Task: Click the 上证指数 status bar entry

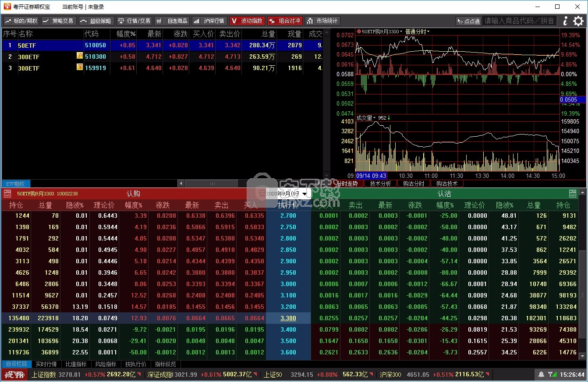Action: (x=86, y=375)
